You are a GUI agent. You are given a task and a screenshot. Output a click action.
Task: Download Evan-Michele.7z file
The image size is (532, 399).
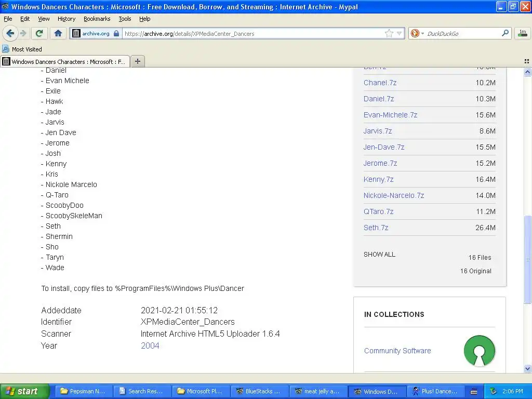pyautogui.click(x=390, y=115)
